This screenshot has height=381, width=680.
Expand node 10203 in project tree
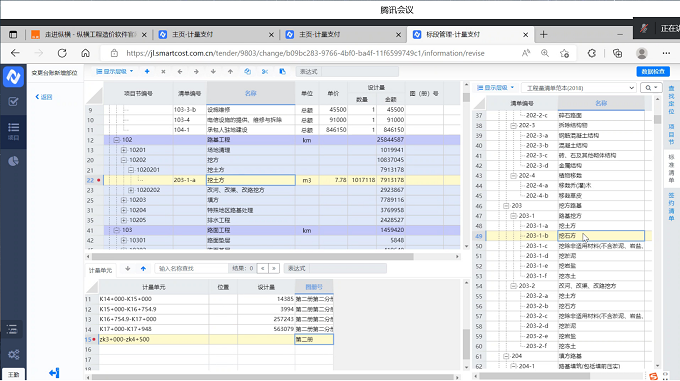coord(124,200)
